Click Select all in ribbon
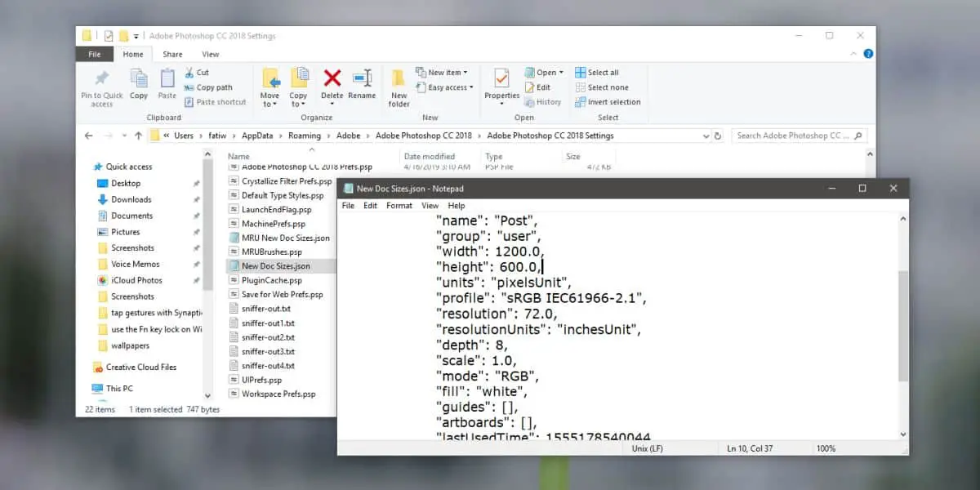980x490 pixels. (x=597, y=73)
